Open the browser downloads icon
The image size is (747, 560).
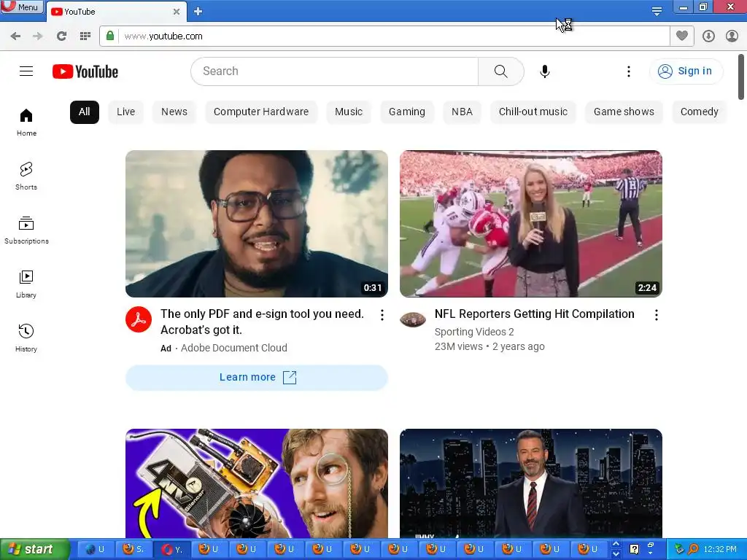[708, 36]
